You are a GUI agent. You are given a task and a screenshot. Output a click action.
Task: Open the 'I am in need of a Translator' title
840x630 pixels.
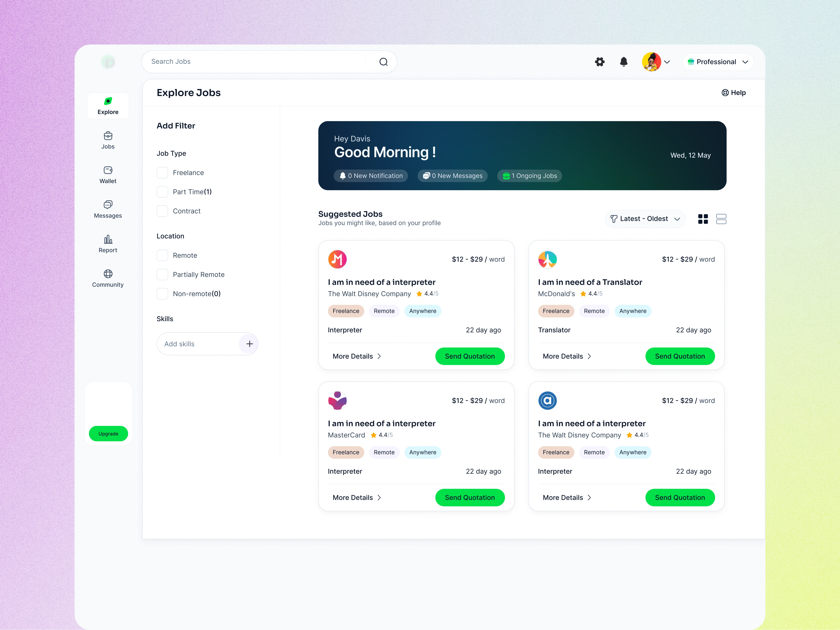click(590, 282)
